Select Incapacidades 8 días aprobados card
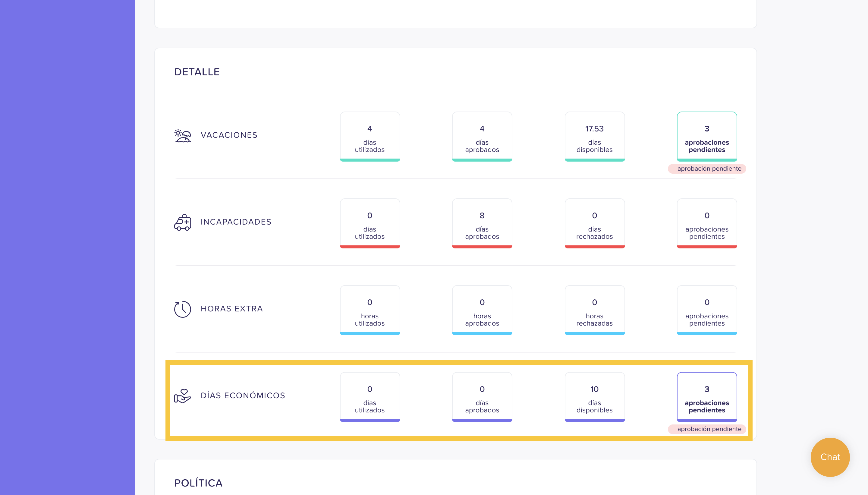 [x=482, y=223]
